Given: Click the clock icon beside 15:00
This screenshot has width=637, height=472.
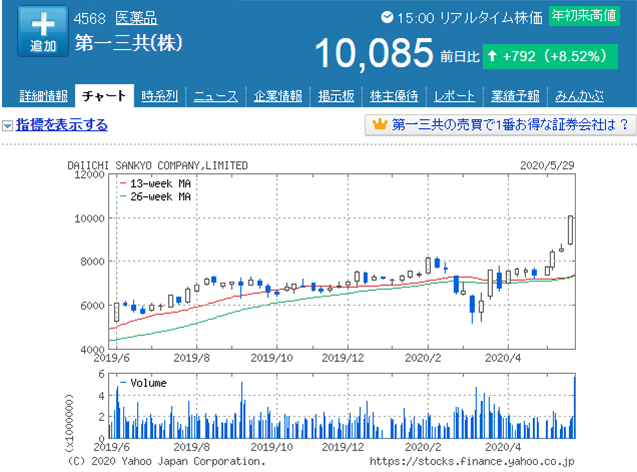Looking at the screenshot, I should pyautogui.click(x=387, y=17).
